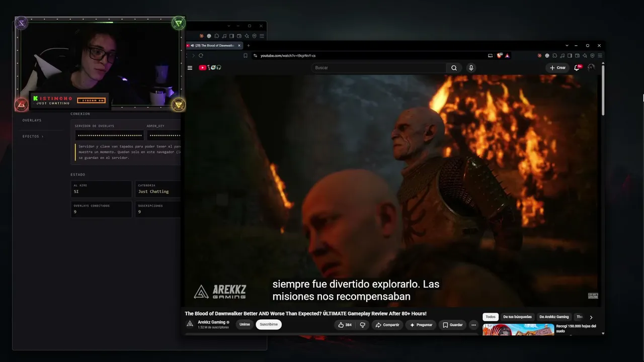Open the back browser window's hamburger menu
644x362 pixels.
[262, 36]
